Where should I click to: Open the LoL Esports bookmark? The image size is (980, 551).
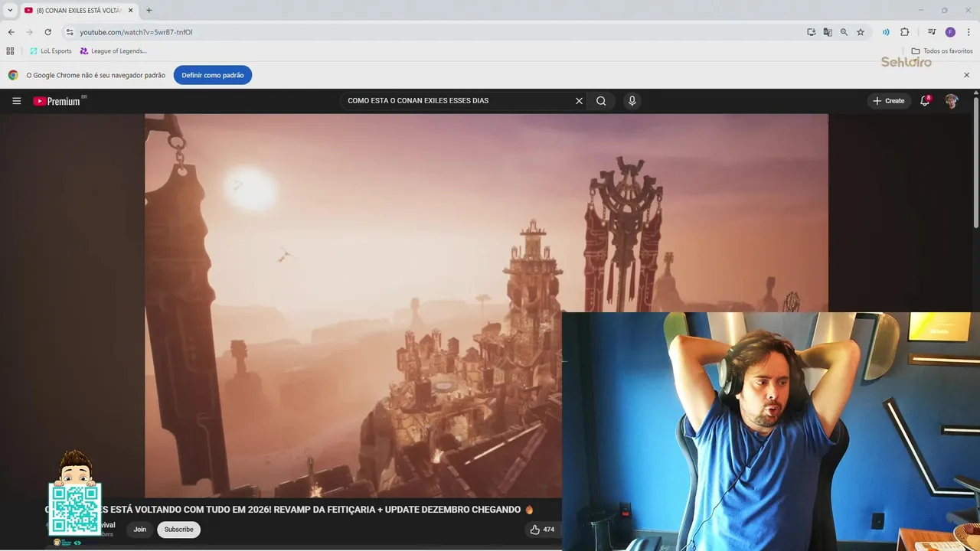pos(51,51)
